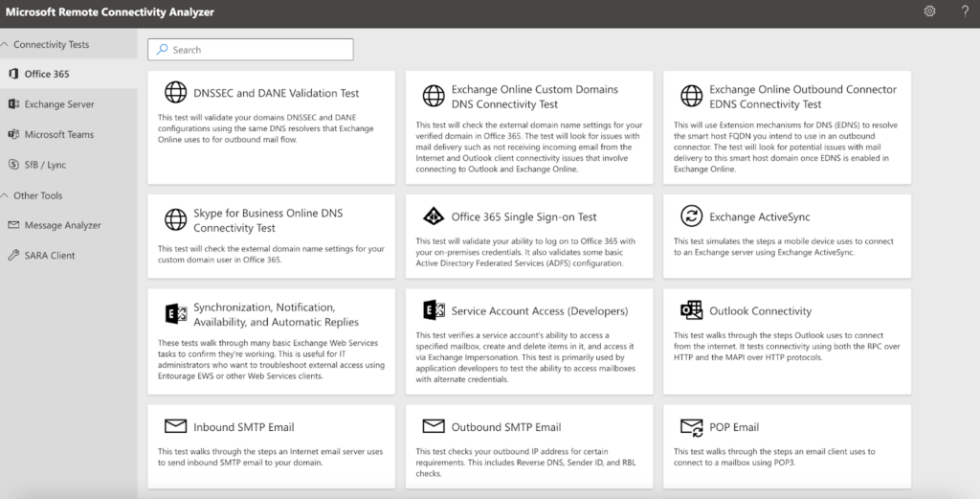Select Exchange Server in sidebar
The width and height of the screenshot is (980, 499).
coord(69,103)
